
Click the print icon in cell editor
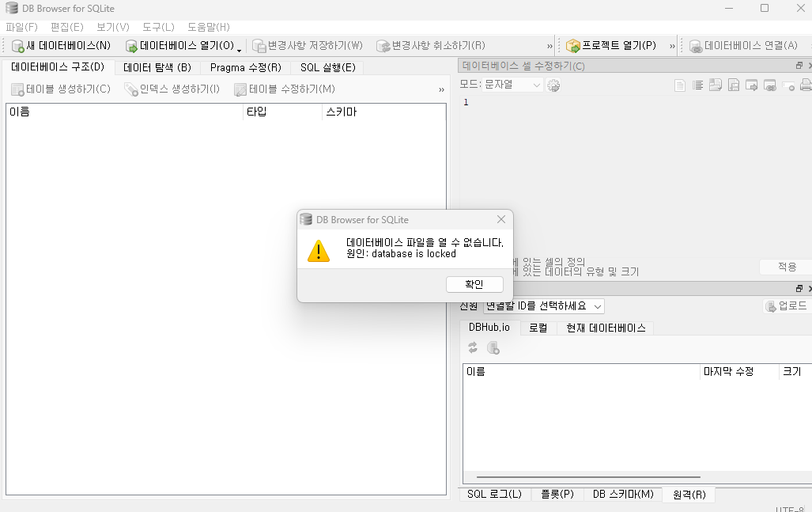click(x=806, y=85)
